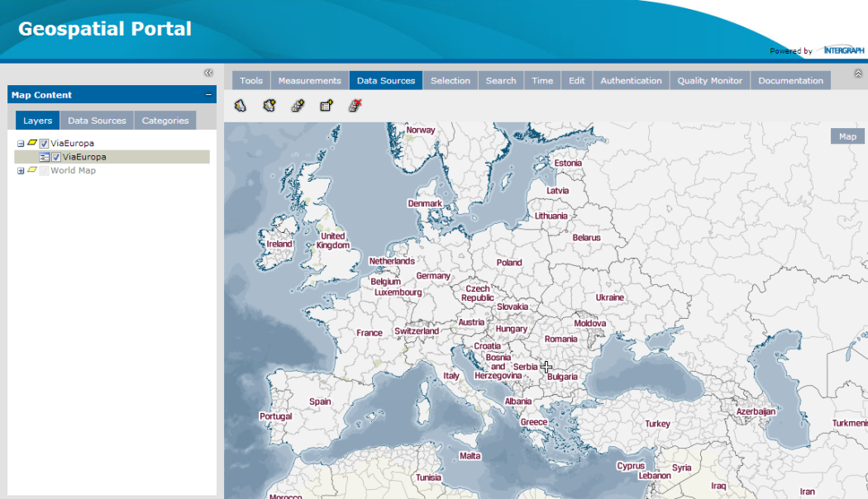Viewport: 868px width, 499px height.
Task: Click the France label on the map
Action: click(370, 333)
